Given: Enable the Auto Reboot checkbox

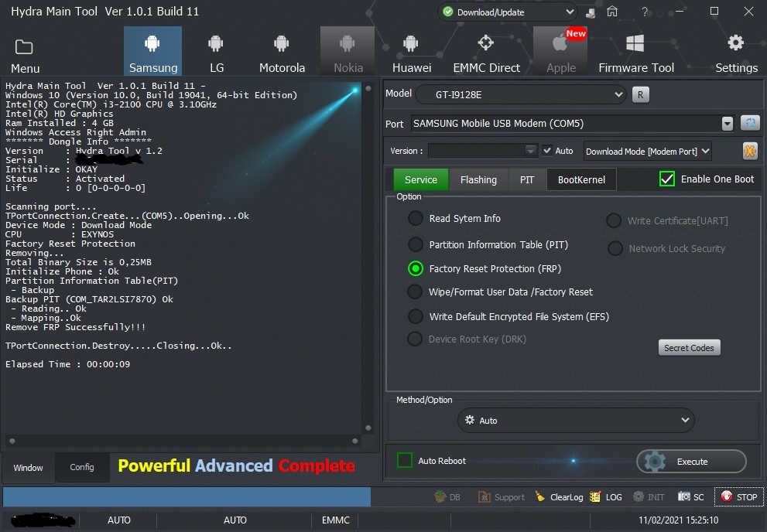Looking at the screenshot, I should point(405,460).
